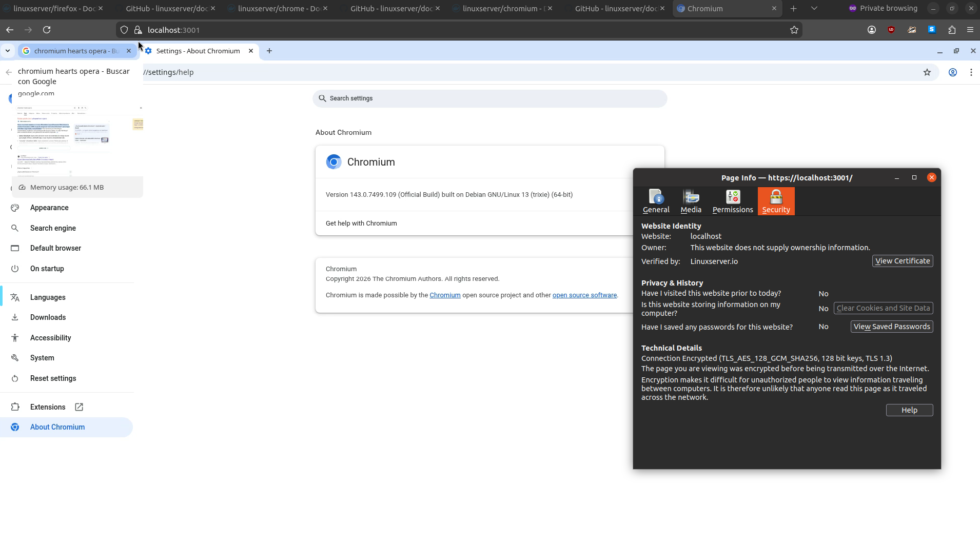Switch to the Private browsing tab
This screenshot has height=548, width=980.
coord(884,8)
